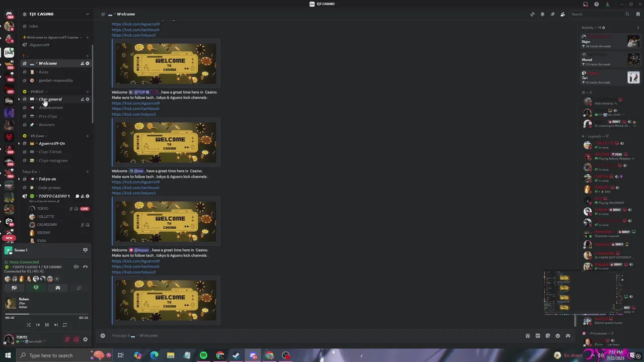Create invite for Welcome channel
Viewport: 644px width, 362px height.
[82, 63]
